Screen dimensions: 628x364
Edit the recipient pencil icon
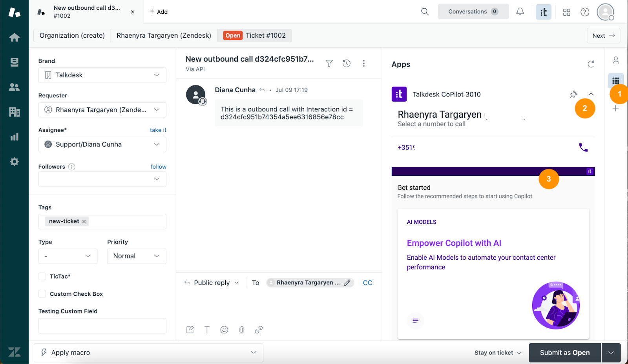click(347, 283)
